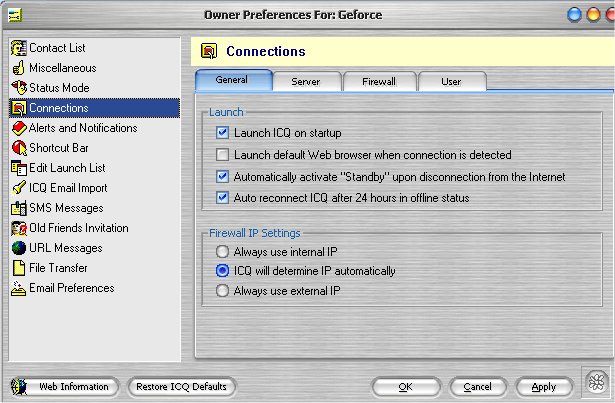
Task: Select Alerts and Notifications label
Action: tap(83, 128)
